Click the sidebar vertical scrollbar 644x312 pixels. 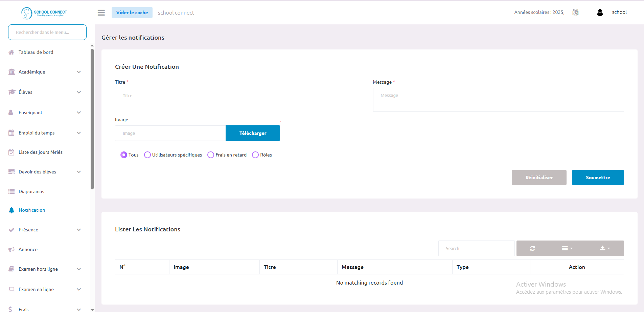coord(92,119)
